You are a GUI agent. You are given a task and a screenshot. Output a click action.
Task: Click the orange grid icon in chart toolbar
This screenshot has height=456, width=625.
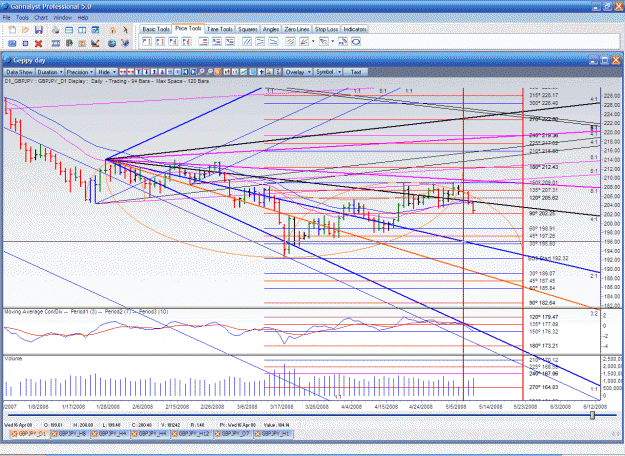coord(218,72)
